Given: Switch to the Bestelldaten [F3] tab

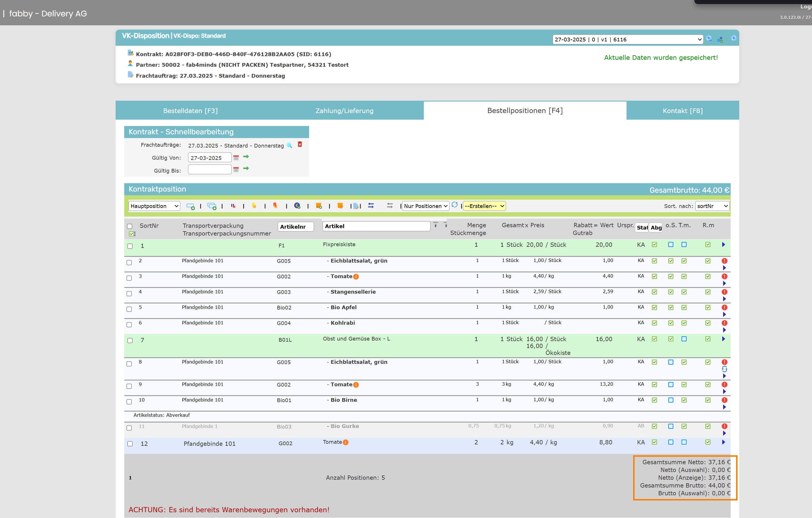Looking at the screenshot, I should tap(191, 111).
